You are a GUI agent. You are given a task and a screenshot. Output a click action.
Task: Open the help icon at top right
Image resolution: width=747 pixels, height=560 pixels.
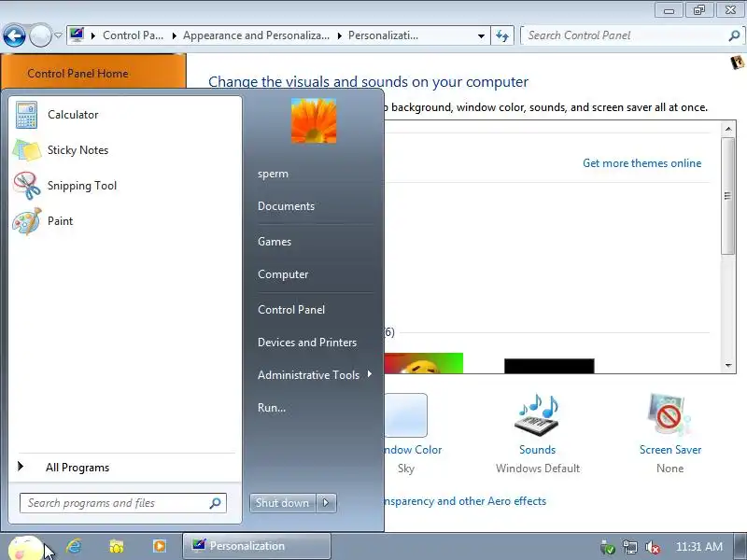click(737, 63)
